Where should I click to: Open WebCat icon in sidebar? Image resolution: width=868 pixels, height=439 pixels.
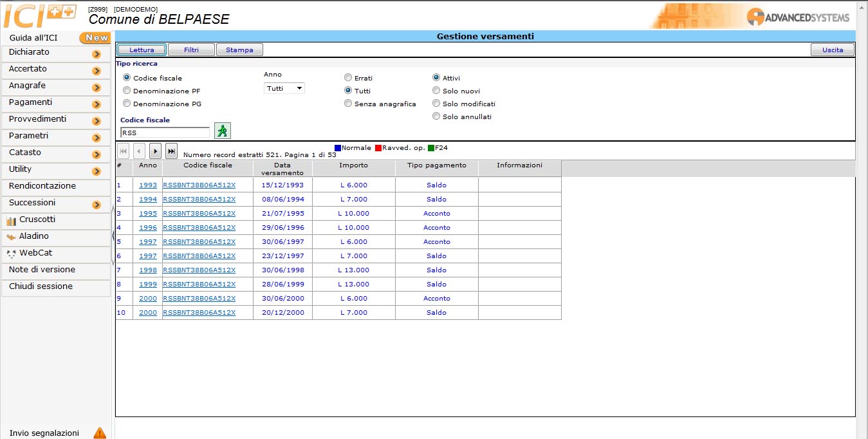click(11, 254)
